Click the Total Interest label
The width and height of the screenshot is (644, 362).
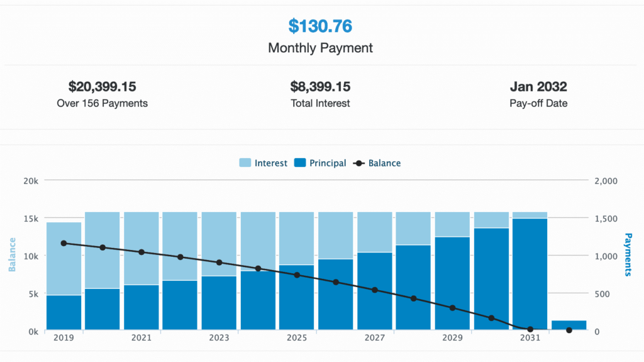320,103
